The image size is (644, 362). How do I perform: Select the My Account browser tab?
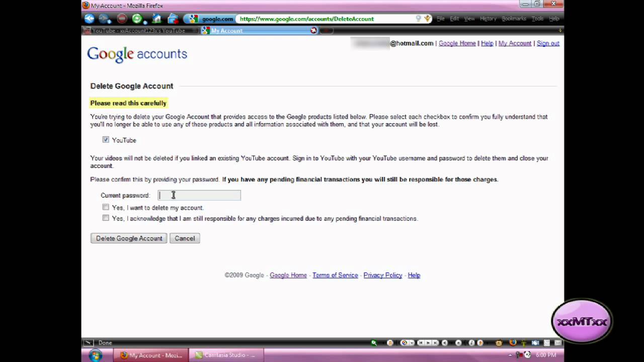(x=259, y=31)
